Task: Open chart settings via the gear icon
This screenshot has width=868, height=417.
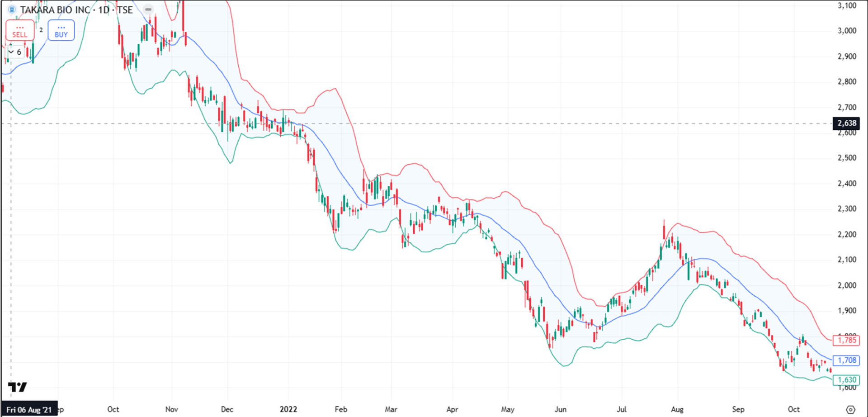Action: (850, 410)
